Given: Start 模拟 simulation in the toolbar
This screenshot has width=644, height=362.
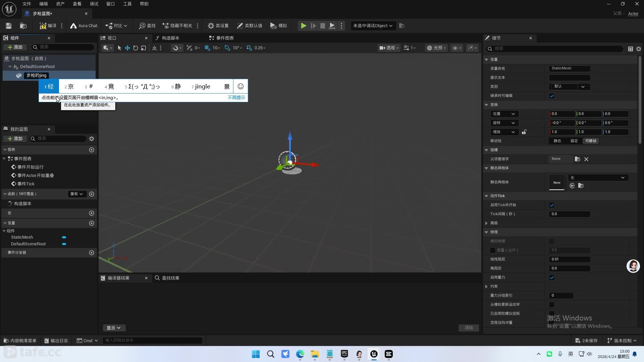Looking at the screenshot, I should pos(279,26).
